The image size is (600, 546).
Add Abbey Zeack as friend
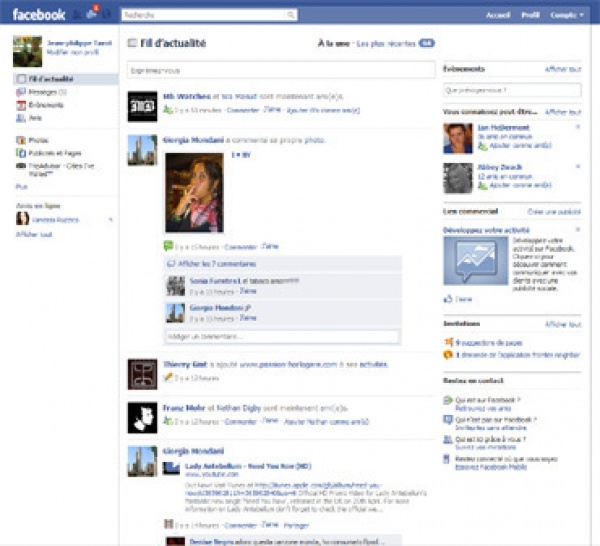[x=520, y=185]
